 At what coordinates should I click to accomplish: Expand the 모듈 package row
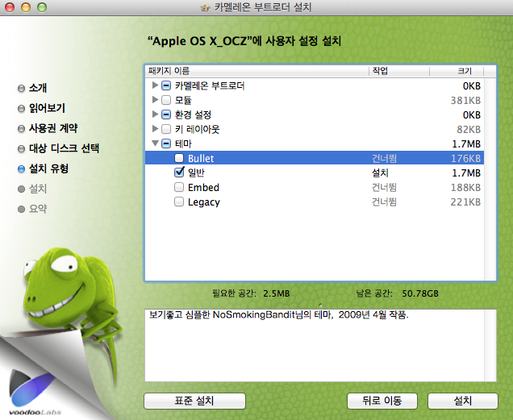click(x=155, y=100)
